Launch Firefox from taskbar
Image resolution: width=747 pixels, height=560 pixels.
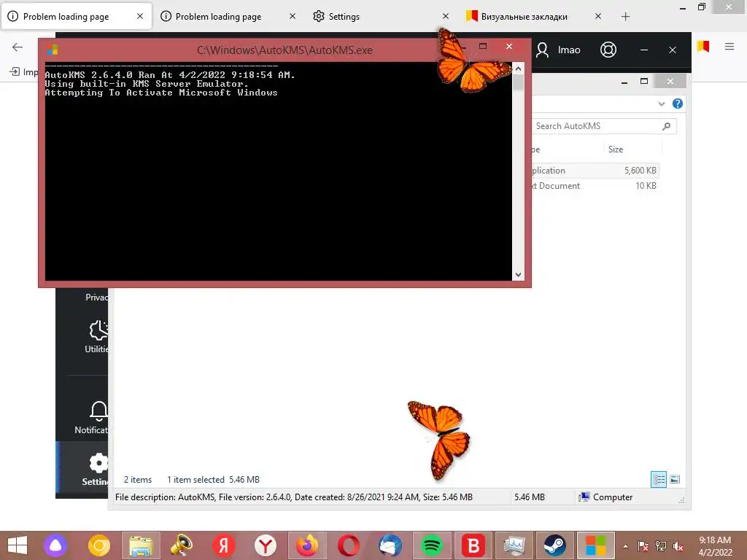[307, 545]
